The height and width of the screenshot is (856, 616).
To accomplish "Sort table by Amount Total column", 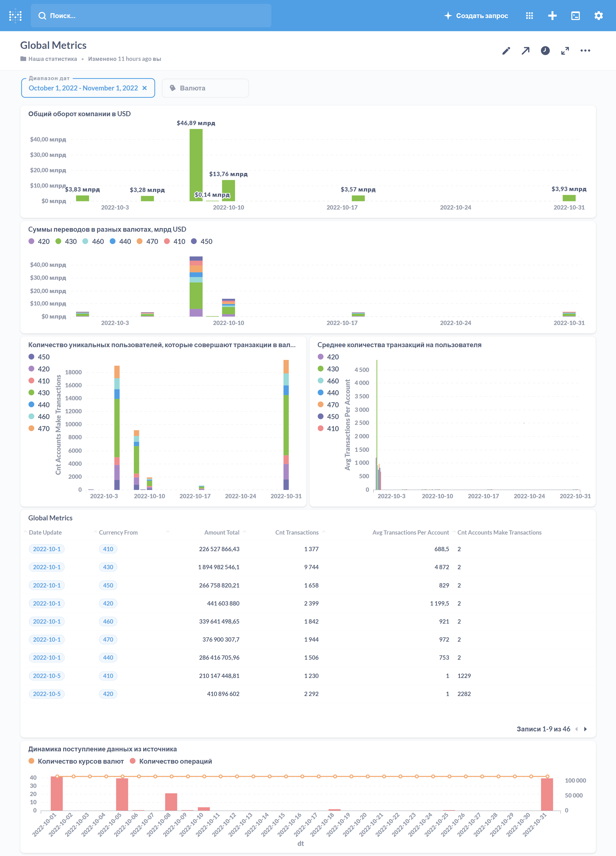I will coord(222,532).
